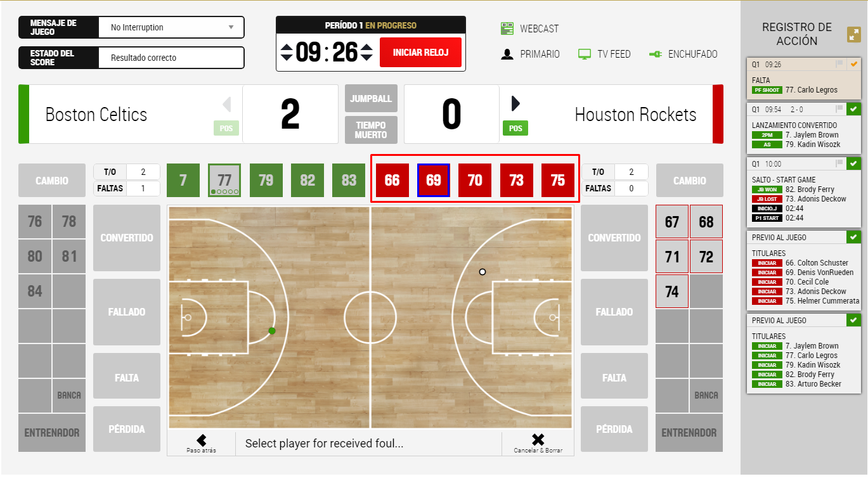
Task: Select Celtics player 83
Action: pos(349,181)
